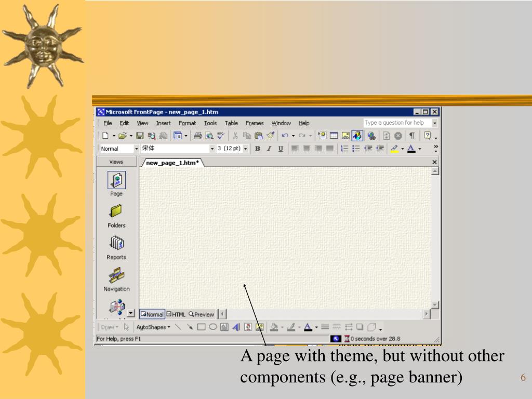This screenshot has width=532, height=399.
Task: Click in the 'Type a question for help' box
Action: click(397, 123)
